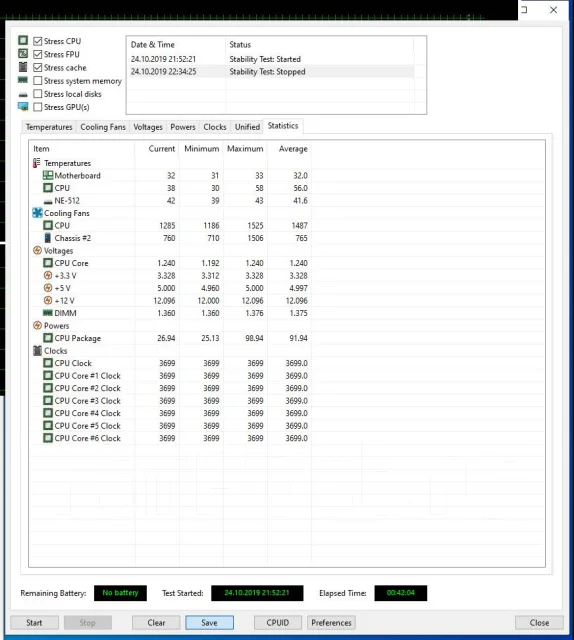Click the Statistics tab

(x=283, y=126)
